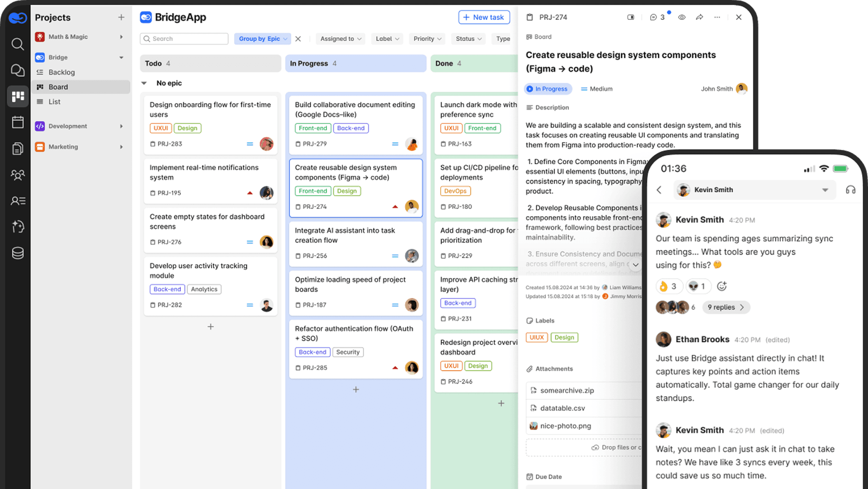The height and width of the screenshot is (489, 868).
Task: Open the search icon in left rail
Action: [18, 44]
